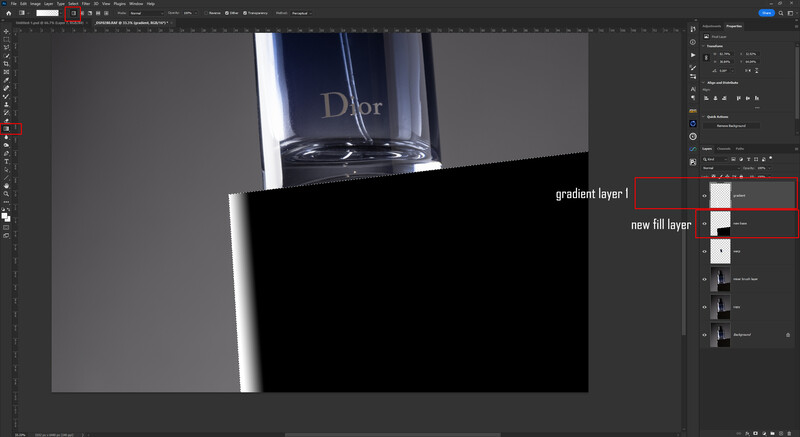800x437 pixels.
Task: Choose the Linear Gradient style button
Action: 73,13
